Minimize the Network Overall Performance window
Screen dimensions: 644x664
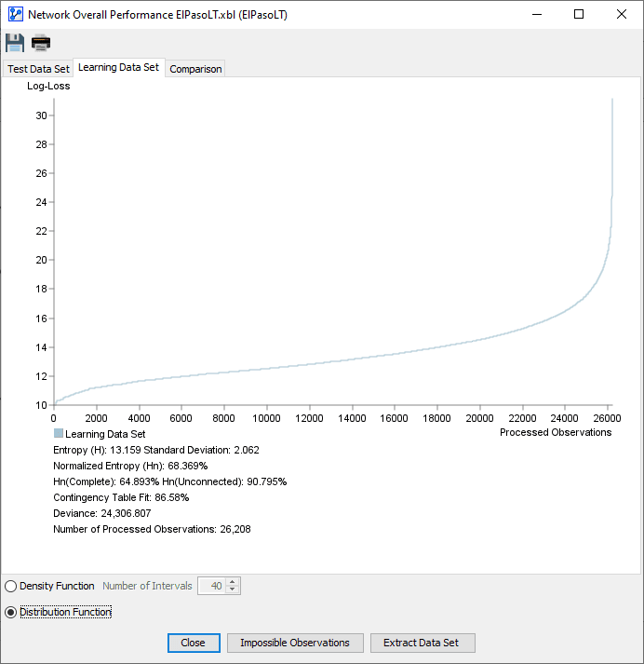point(537,14)
